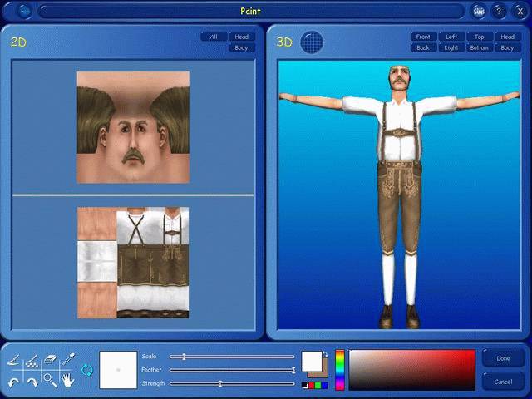Viewport: 532px width, 399px height.
Task: Pick a color from the rainbow hue strip
Action: point(339,370)
